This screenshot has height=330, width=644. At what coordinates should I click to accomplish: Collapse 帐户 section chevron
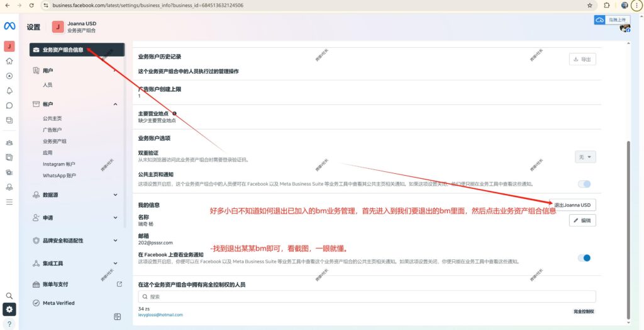pos(116,105)
